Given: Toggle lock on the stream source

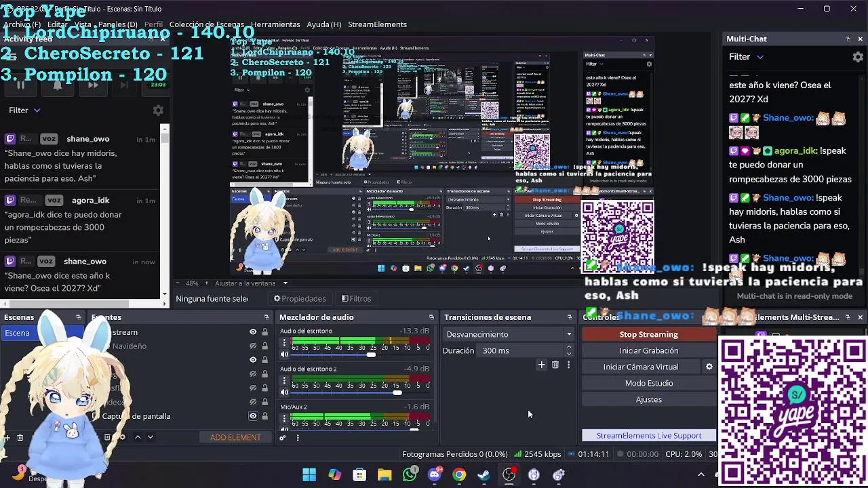Looking at the screenshot, I should pyautogui.click(x=264, y=332).
